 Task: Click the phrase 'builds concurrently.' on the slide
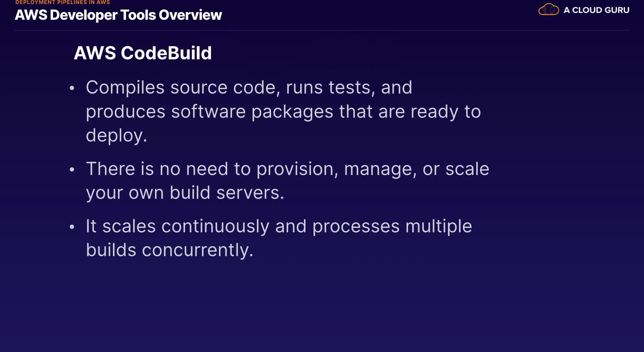tap(169, 250)
